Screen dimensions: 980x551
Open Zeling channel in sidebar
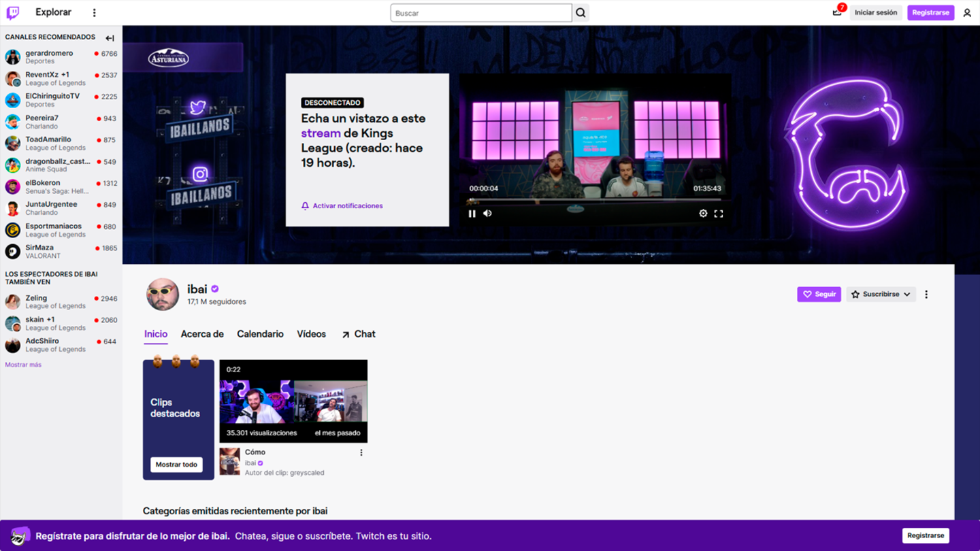tap(61, 302)
